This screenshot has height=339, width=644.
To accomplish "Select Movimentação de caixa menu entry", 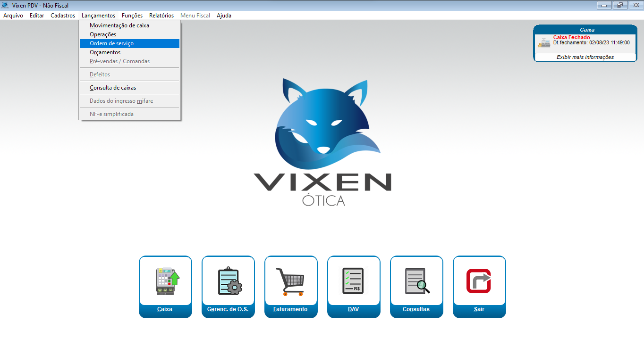I will click(x=129, y=25).
